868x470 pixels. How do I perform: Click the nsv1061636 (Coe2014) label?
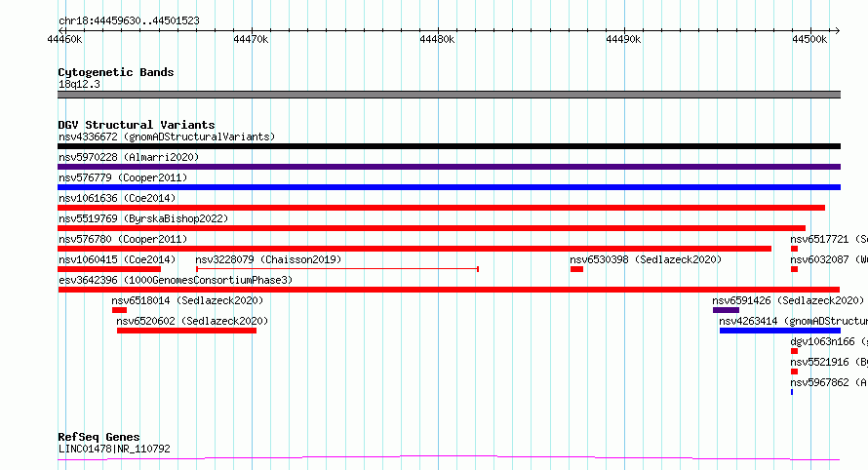[x=117, y=198]
